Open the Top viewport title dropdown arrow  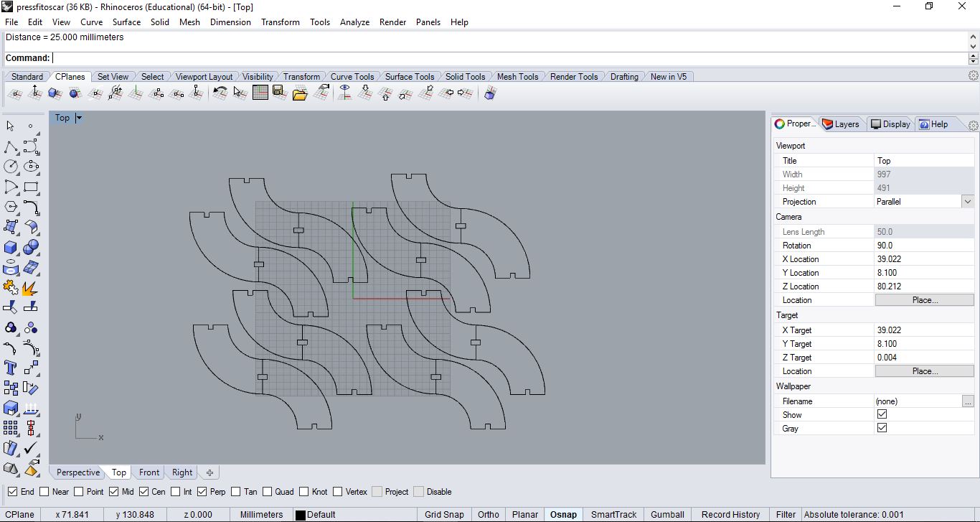79,118
